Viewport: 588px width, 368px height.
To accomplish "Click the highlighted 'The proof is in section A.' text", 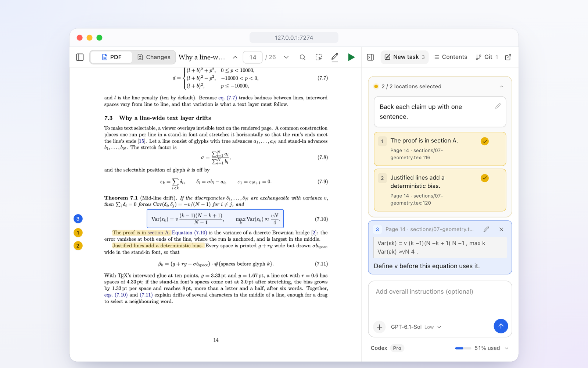I will pyautogui.click(x=141, y=233).
